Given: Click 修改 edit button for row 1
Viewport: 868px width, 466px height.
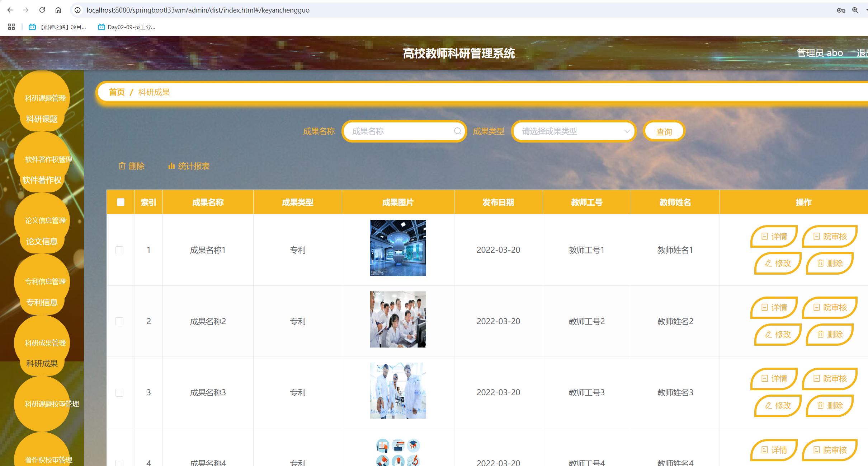Looking at the screenshot, I should (x=778, y=263).
